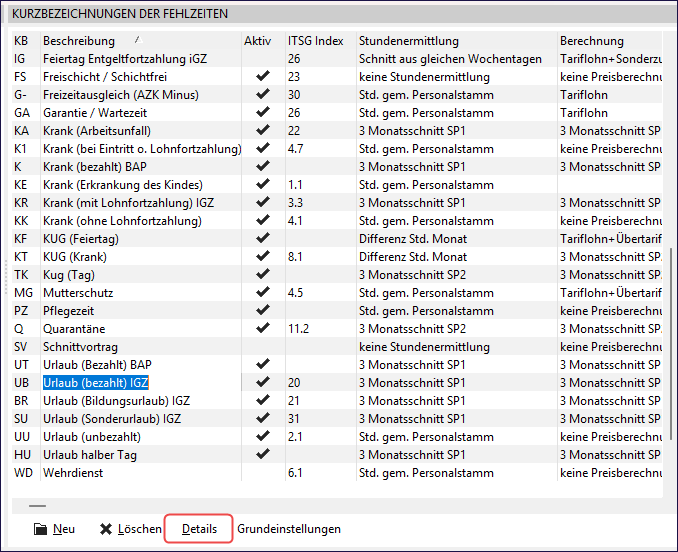Sort by the Berechnung column header
Screen dimensions: 678x552
pyautogui.click(x=592, y=41)
